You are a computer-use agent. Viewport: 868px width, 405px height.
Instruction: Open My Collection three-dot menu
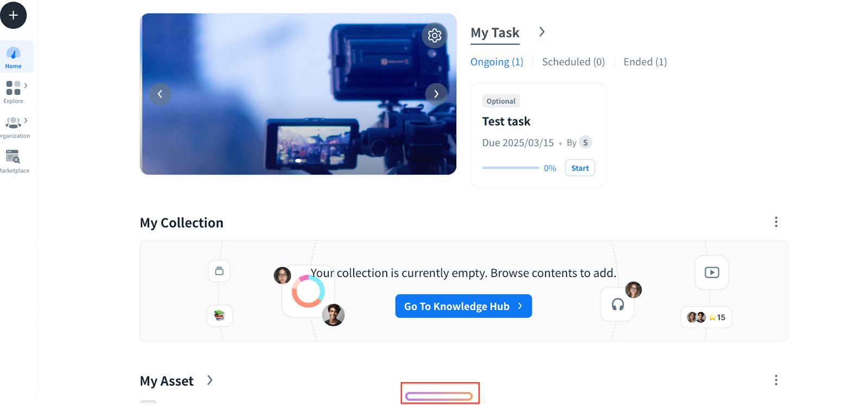pyautogui.click(x=776, y=222)
